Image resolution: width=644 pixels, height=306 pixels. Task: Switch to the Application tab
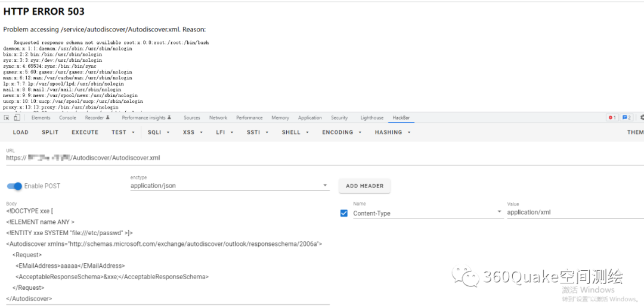tap(310, 118)
